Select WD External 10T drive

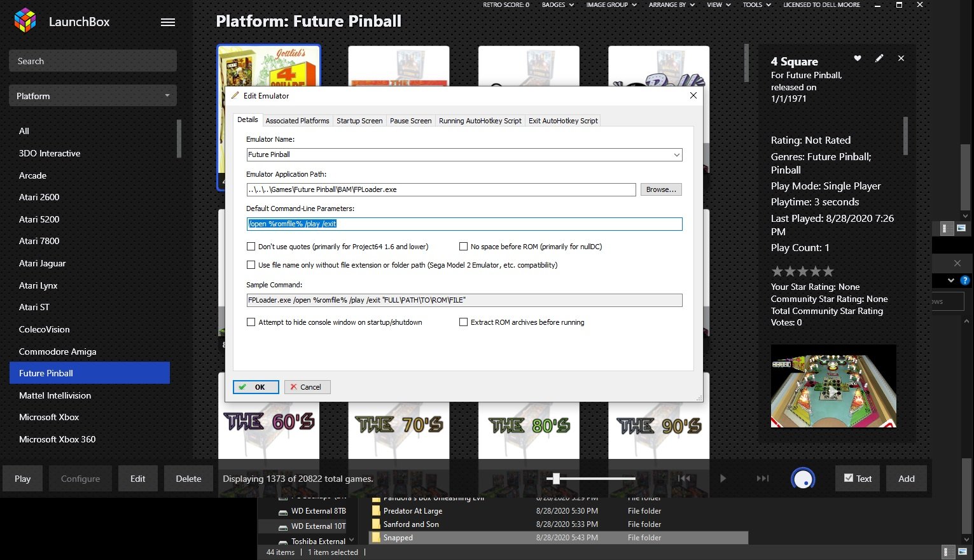point(312,526)
